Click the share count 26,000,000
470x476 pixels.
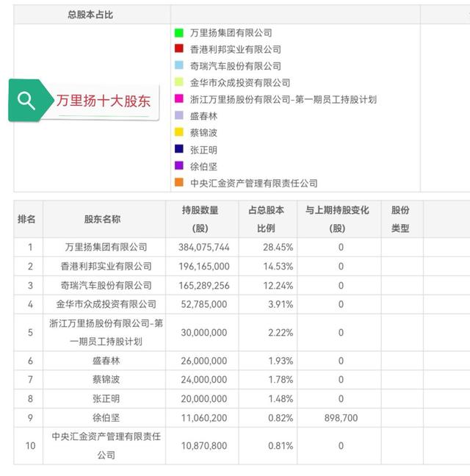pyautogui.click(x=204, y=361)
